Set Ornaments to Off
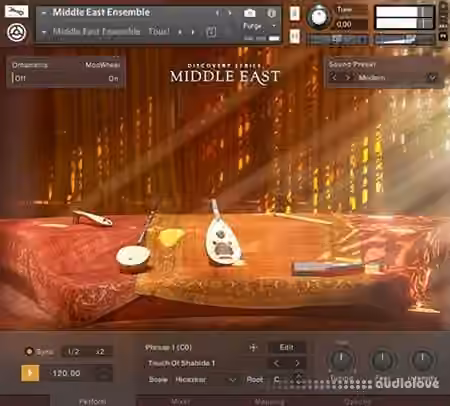The width and height of the screenshot is (450, 406). (x=19, y=78)
